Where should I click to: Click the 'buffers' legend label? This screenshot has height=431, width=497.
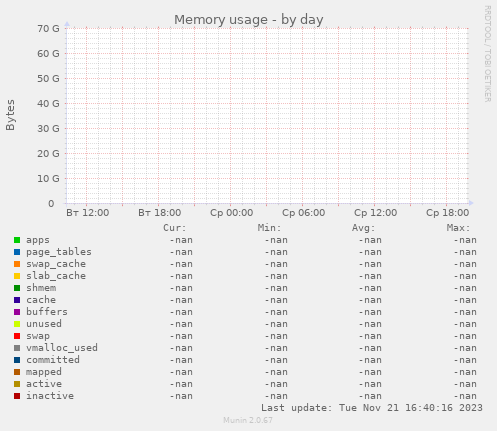47,312
